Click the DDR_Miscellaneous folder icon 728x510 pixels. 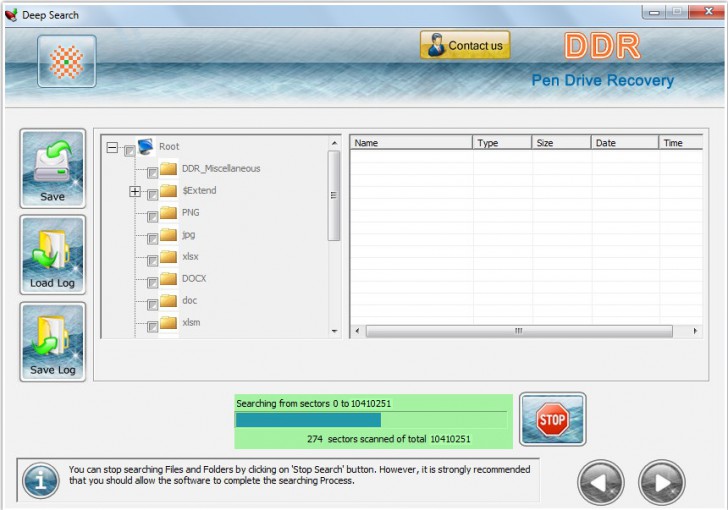(169, 169)
